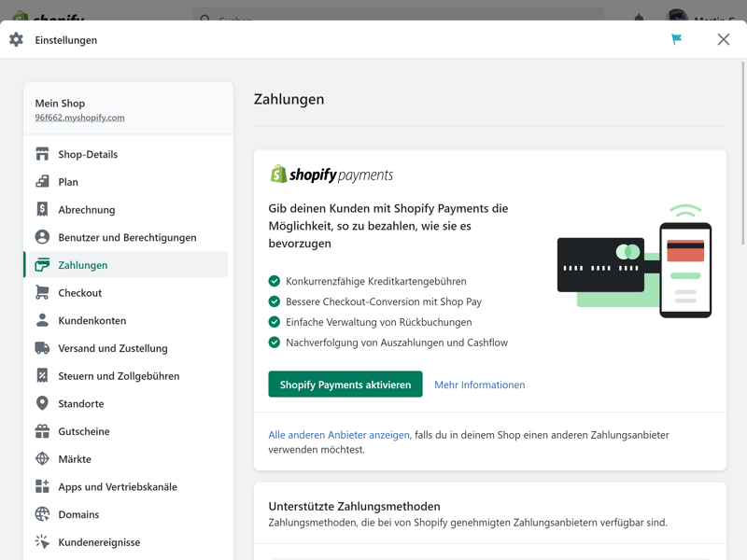Select Kundenkonten in the sidebar

click(x=92, y=320)
